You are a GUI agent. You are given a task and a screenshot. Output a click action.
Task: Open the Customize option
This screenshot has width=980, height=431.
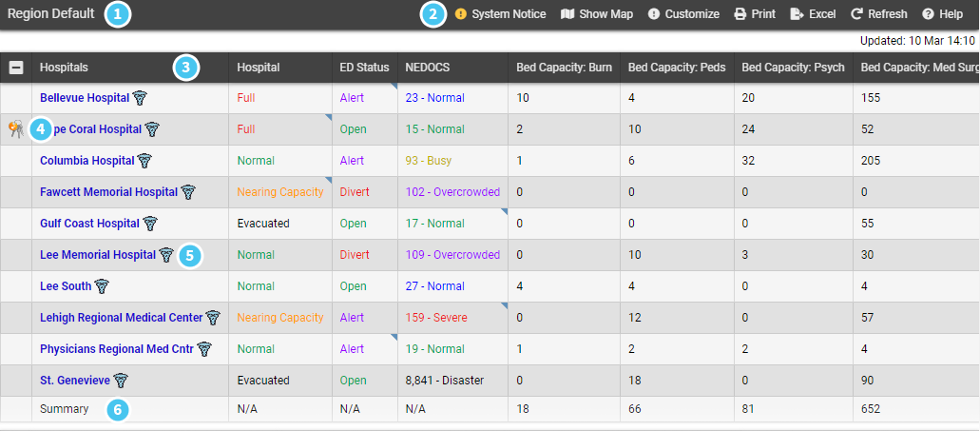pos(683,13)
